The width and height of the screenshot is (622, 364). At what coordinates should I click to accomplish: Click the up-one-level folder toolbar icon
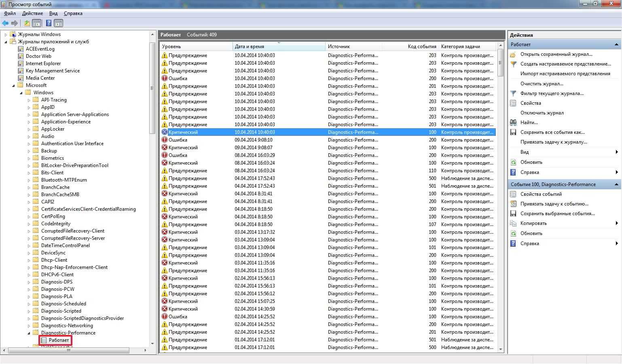coord(27,23)
